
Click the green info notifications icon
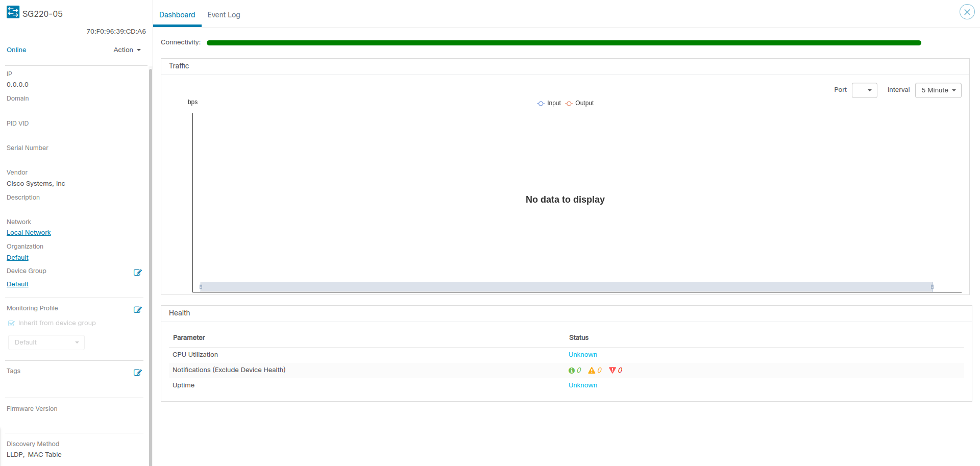[x=572, y=370]
